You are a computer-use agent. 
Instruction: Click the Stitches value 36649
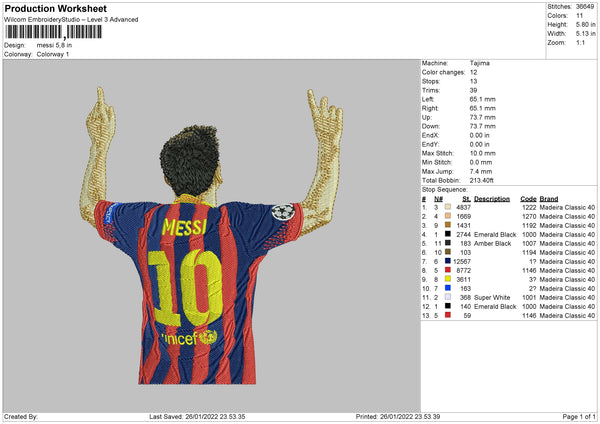[585, 7]
